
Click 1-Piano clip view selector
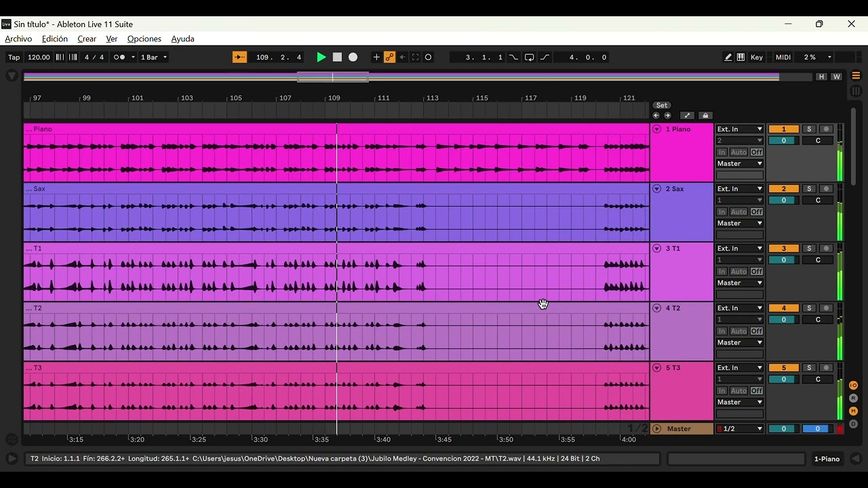[x=827, y=459]
